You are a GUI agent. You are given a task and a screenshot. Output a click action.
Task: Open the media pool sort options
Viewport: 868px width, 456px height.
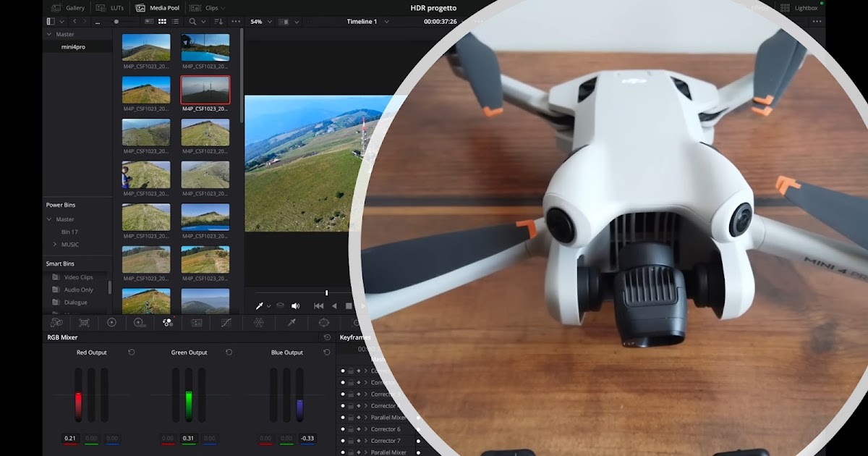coord(218,22)
